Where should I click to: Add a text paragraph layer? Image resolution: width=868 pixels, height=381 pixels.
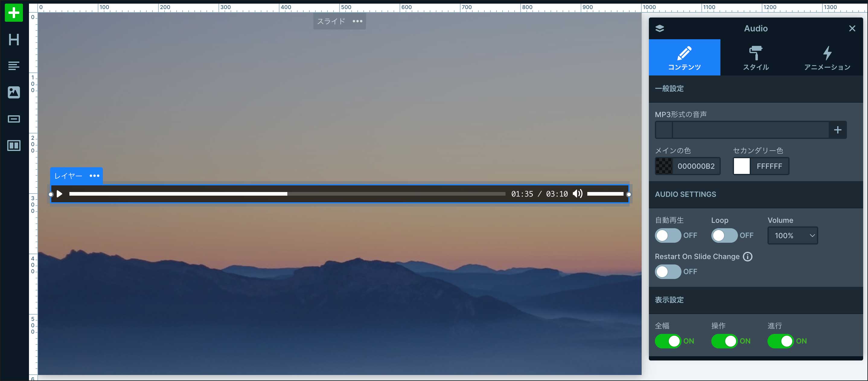pyautogui.click(x=14, y=66)
